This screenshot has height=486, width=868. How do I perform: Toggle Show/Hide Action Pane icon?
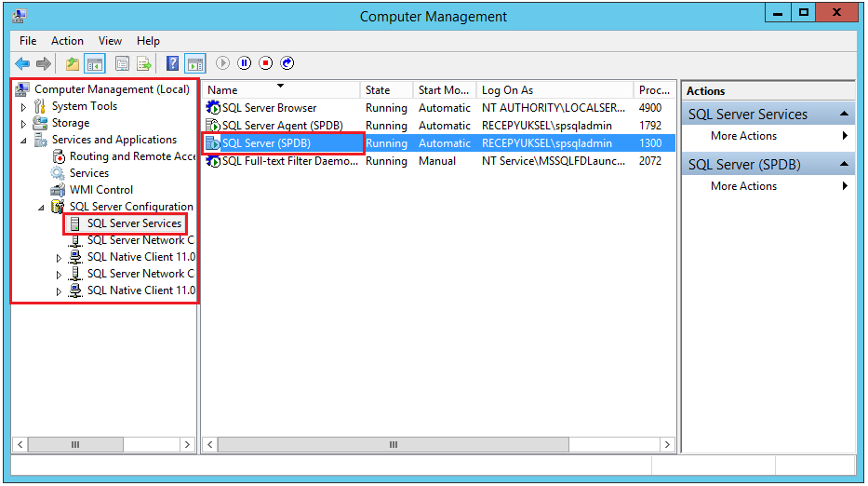(x=195, y=63)
